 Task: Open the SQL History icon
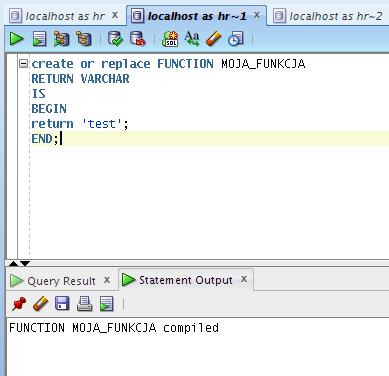pyautogui.click(x=236, y=39)
